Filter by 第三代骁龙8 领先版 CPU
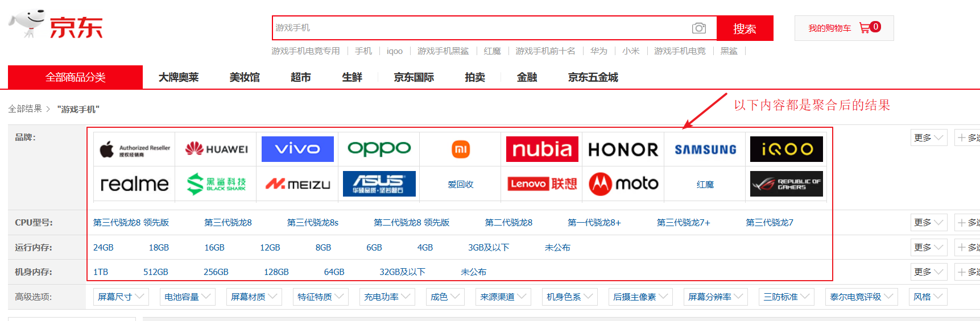 [131, 223]
